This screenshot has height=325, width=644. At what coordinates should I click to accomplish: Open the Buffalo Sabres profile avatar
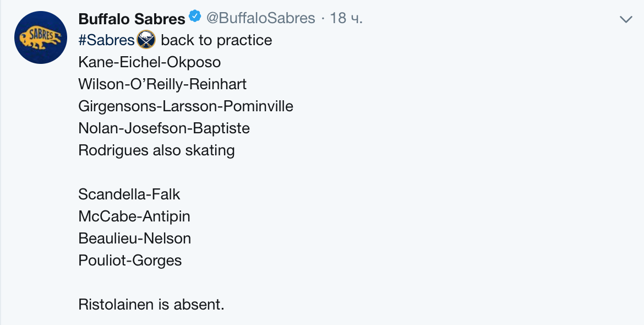click(x=41, y=37)
